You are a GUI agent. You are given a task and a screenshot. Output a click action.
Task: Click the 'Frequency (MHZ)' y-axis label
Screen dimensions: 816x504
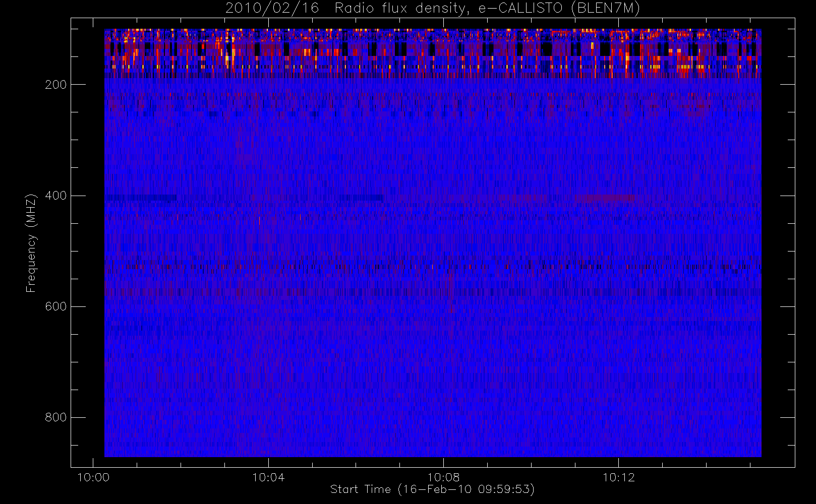pos(31,243)
